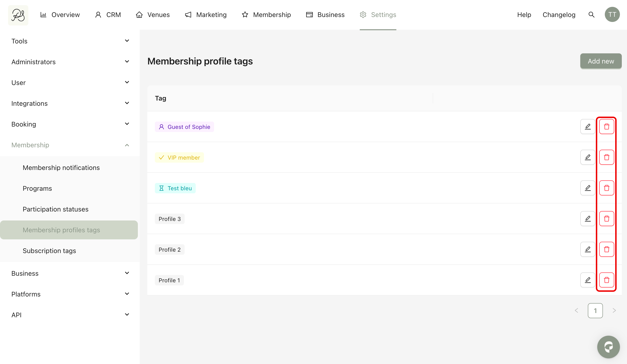Click the edit pencil for Guest of Sophie
Screen dimensions: 627x364
coord(587,127)
